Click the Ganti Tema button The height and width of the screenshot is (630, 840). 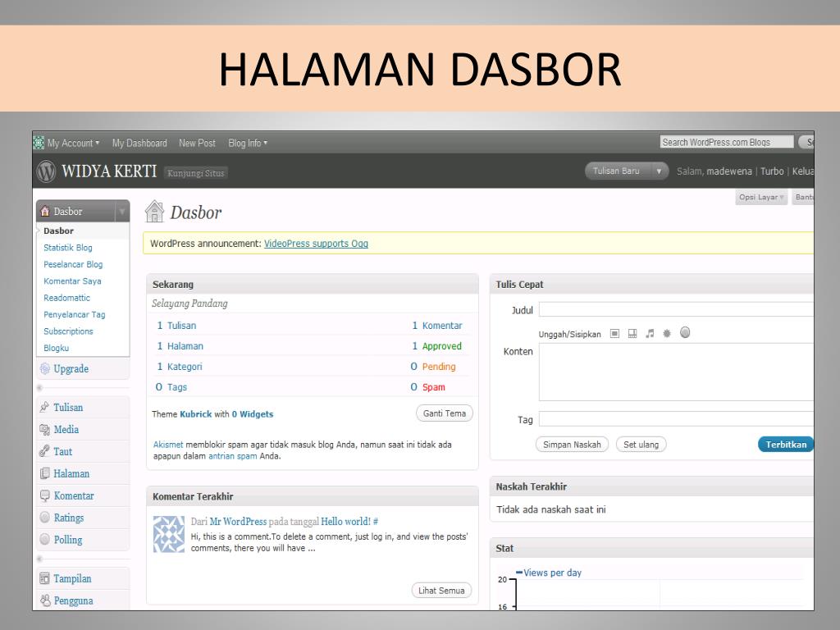(x=445, y=413)
